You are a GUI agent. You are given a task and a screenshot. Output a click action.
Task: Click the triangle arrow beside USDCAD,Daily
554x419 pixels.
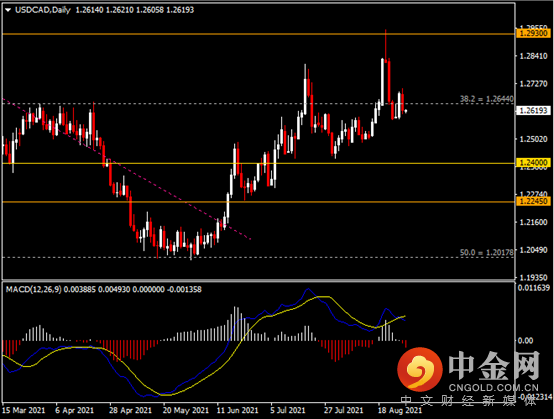[x=8, y=10]
